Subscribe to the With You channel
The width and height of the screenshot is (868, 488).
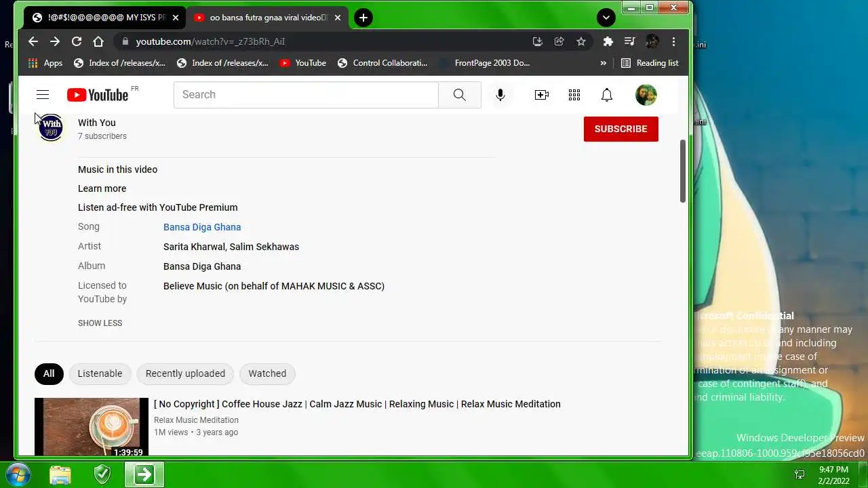[x=621, y=129]
